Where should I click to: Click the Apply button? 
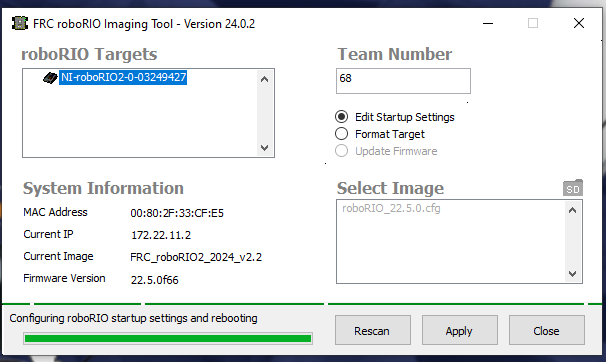point(460,330)
